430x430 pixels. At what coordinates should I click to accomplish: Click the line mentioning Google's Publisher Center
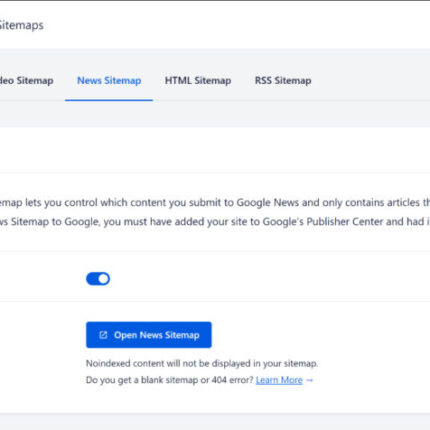[215, 221]
